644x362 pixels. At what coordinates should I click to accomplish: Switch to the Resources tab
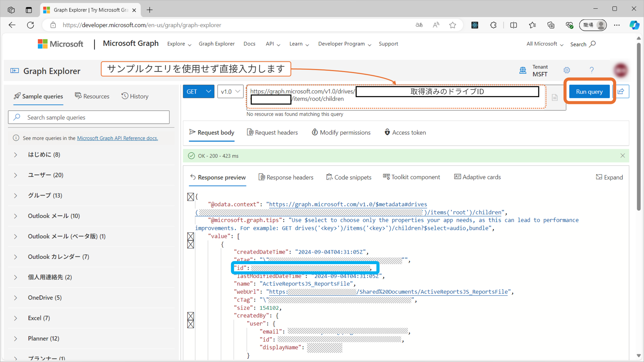tap(92, 97)
